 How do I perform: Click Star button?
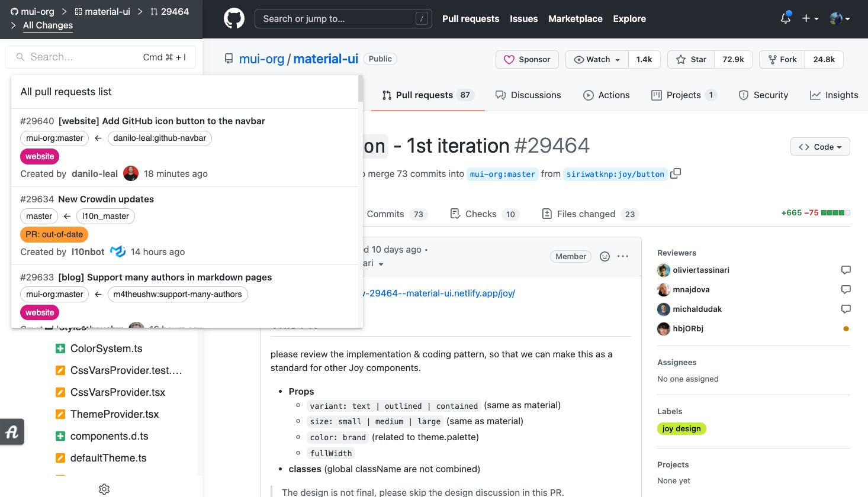coord(692,59)
